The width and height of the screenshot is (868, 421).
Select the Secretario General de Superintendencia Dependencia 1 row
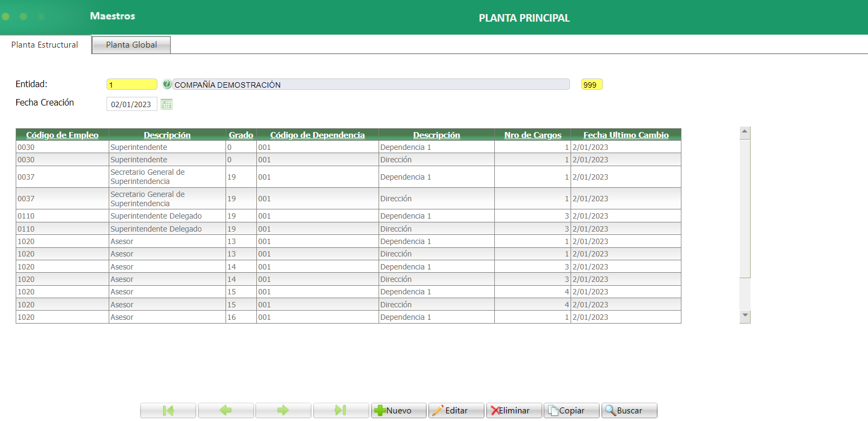pyautogui.click(x=348, y=177)
